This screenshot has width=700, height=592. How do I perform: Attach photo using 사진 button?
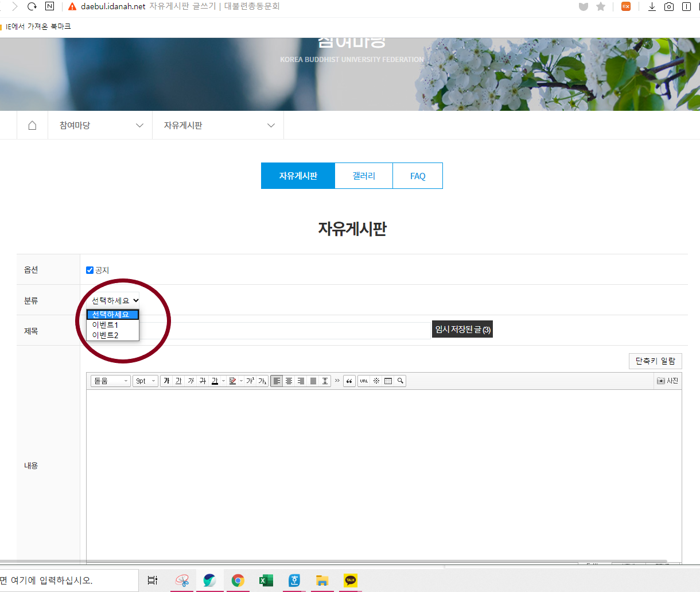click(x=668, y=381)
